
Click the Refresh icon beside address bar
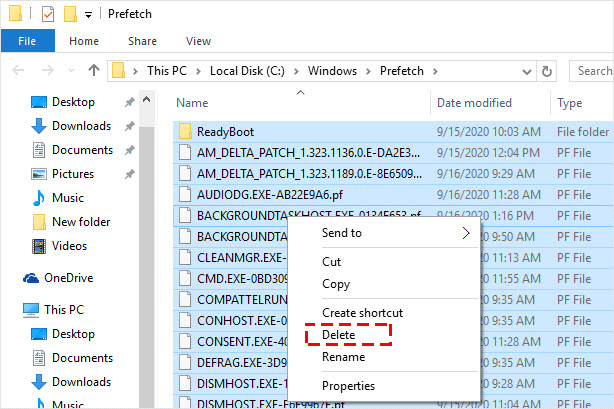(x=547, y=71)
